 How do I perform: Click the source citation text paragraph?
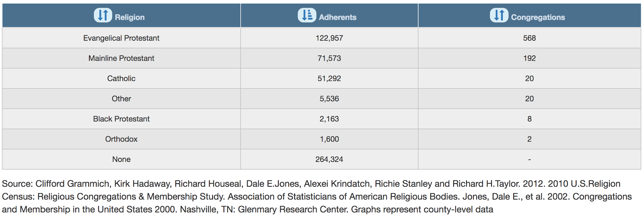317,196
